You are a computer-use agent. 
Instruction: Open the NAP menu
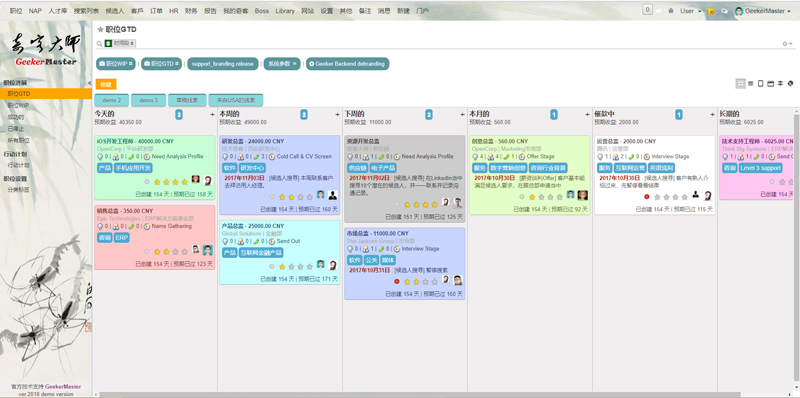pyautogui.click(x=35, y=11)
